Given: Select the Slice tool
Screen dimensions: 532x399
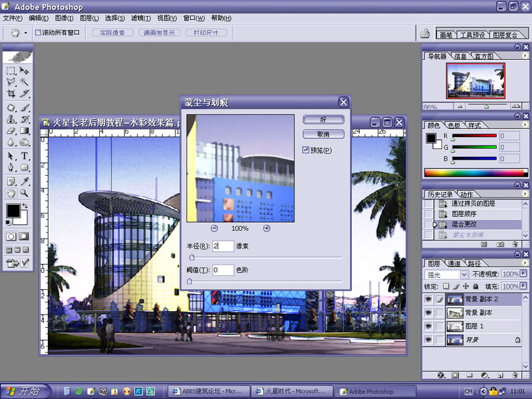Looking at the screenshot, I should 24,93.
